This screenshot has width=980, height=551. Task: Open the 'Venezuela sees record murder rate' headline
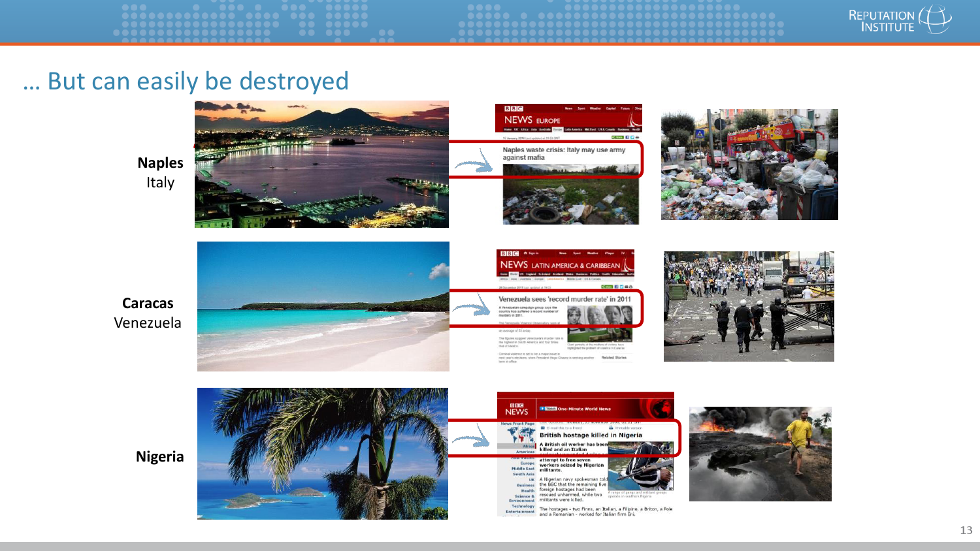(x=564, y=299)
